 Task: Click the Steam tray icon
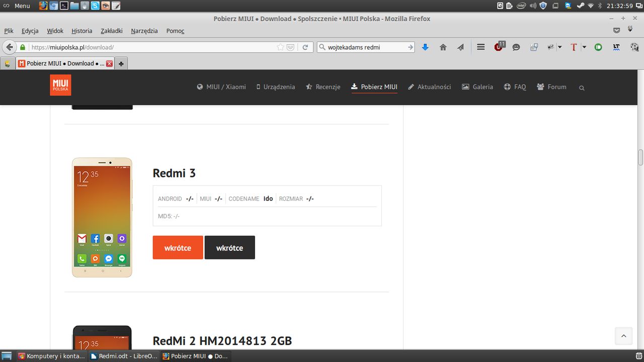(580, 6)
